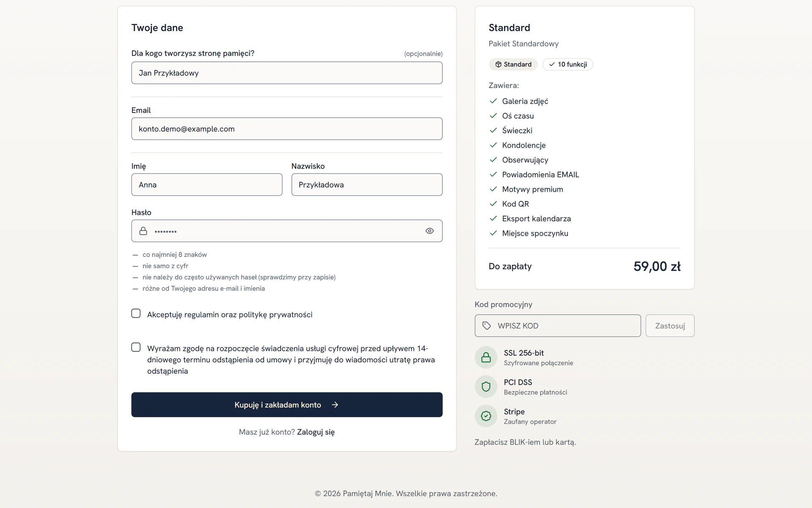Click the Kupuję i zakładam konto button

click(x=287, y=405)
